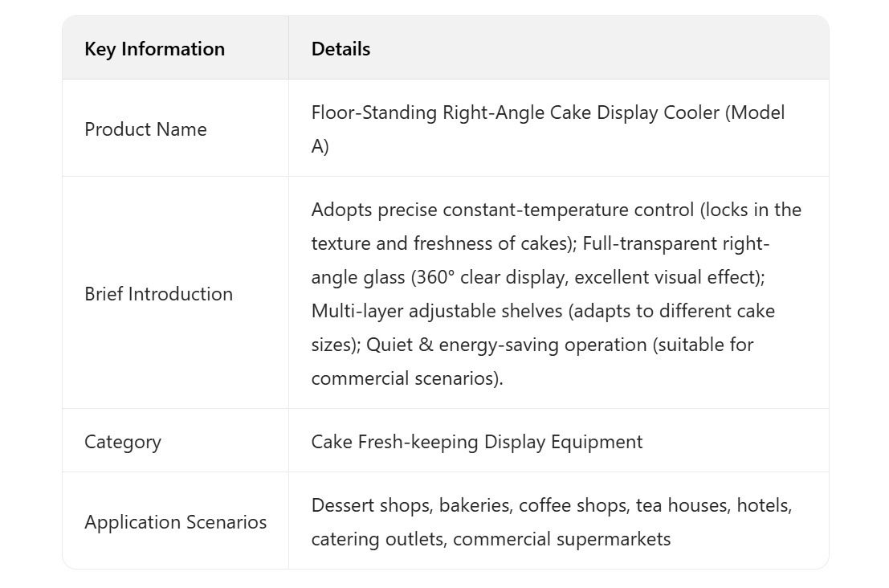Click the Cake Fresh-keeping Display Equipment cell
This screenshot has height=588, width=889.
[477, 442]
